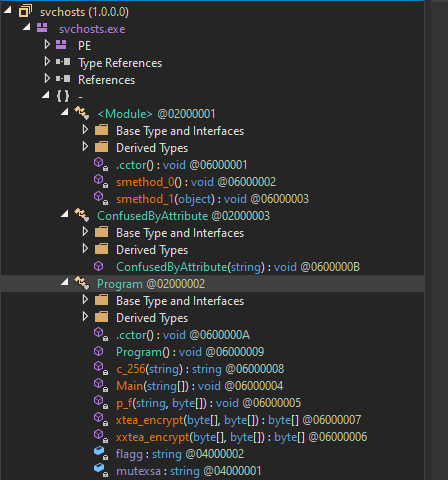Collapse the Program class node
Image resolution: width=448 pixels, height=480 pixels.
pos(65,282)
